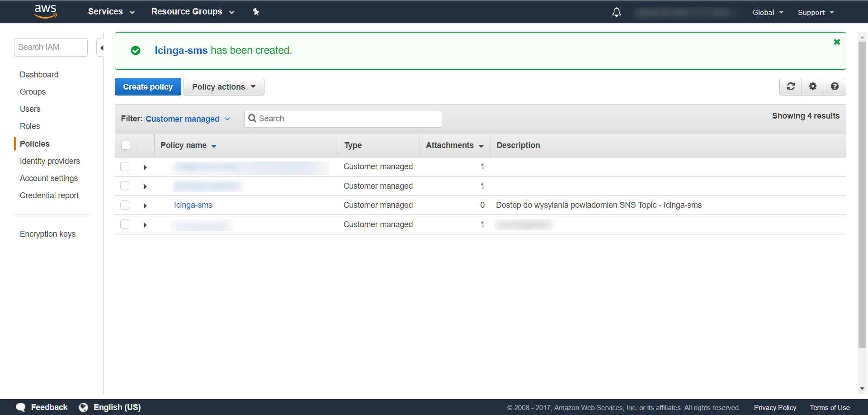Focus the Search IAM field
This screenshot has height=415, width=868.
(x=51, y=48)
